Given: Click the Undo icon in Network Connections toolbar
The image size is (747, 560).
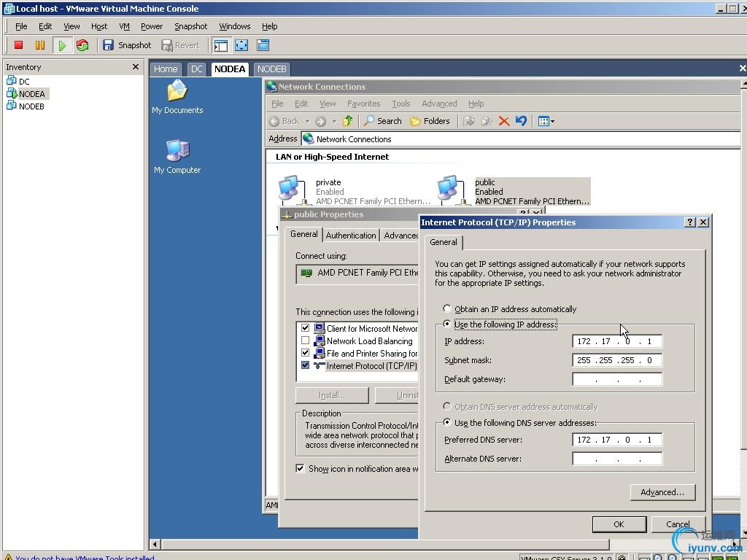Looking at the screenshot, I should coord(521,121).
